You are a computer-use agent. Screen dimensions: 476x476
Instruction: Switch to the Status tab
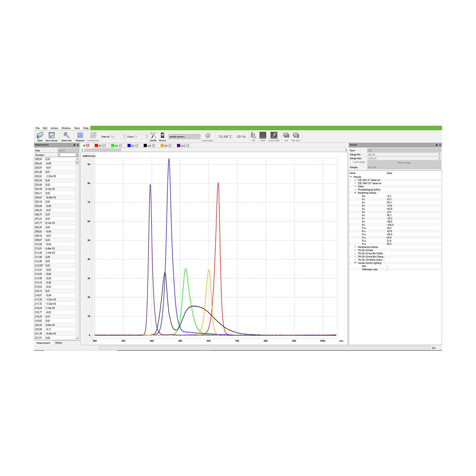[x=58, y=343]
